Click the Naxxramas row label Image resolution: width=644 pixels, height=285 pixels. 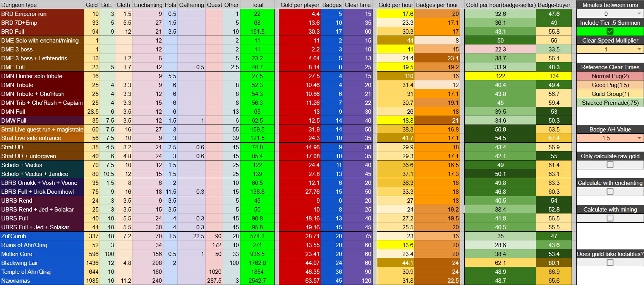click(x=42, y=281)
